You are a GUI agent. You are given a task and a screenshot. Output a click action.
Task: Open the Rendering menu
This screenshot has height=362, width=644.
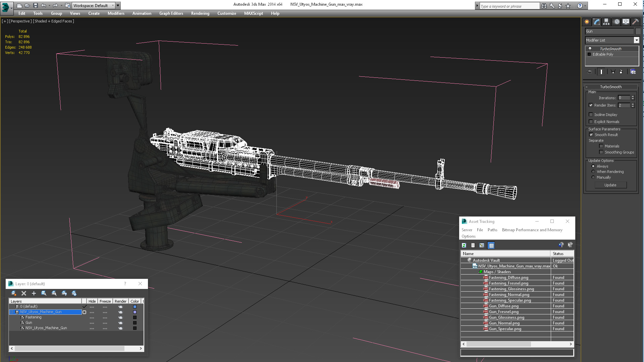point(200,13)
